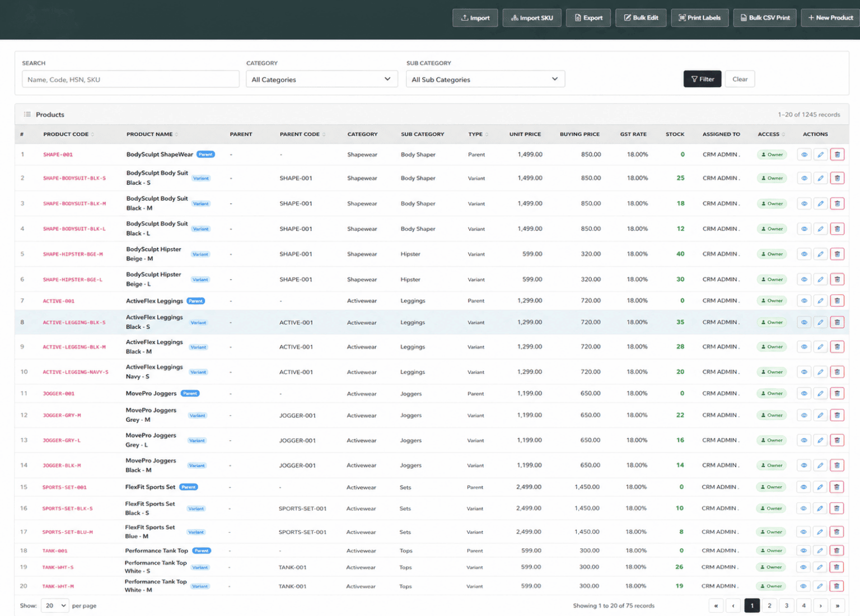The image size is (860, 616).
Task: Focus the Name, Code, HSN, SKU search field
Action: pyautogui.click(x=130, y=80)
